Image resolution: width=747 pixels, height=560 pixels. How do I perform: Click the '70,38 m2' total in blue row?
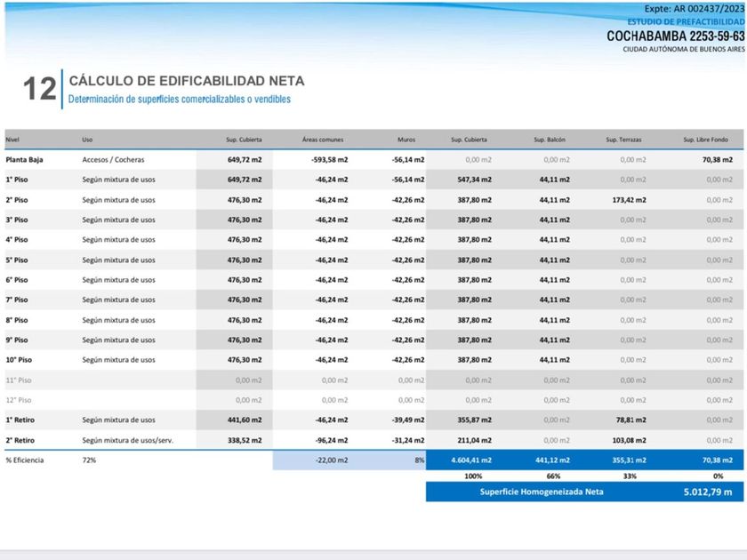(718, 460)
